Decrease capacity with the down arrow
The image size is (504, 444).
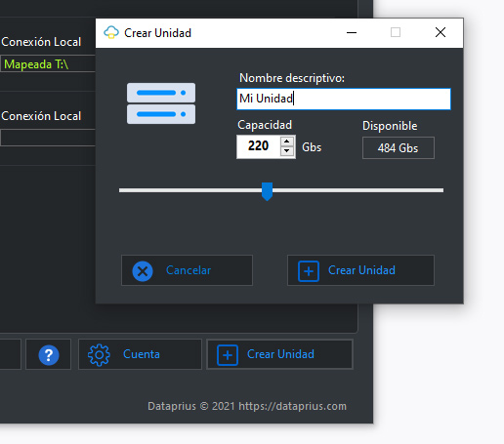click(287, 151)
